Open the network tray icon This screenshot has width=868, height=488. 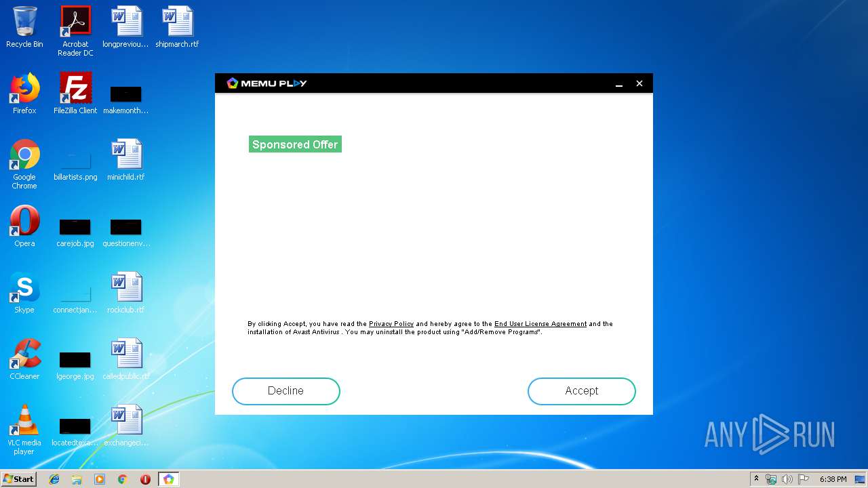[x=771, y=479]
